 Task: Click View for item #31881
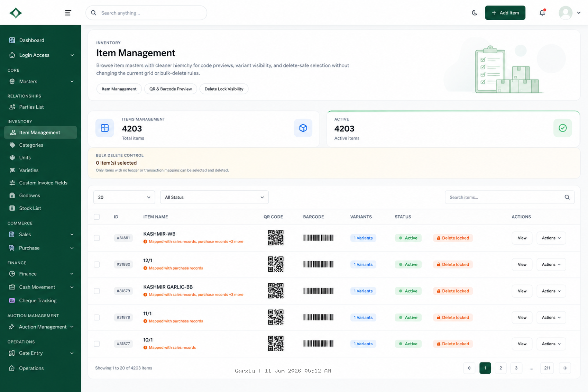[x=522, y=238]
